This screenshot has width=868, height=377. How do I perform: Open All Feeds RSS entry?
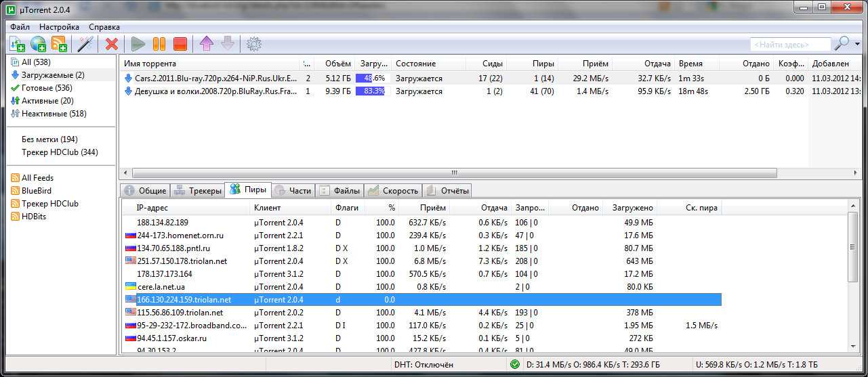coord(37,178)
